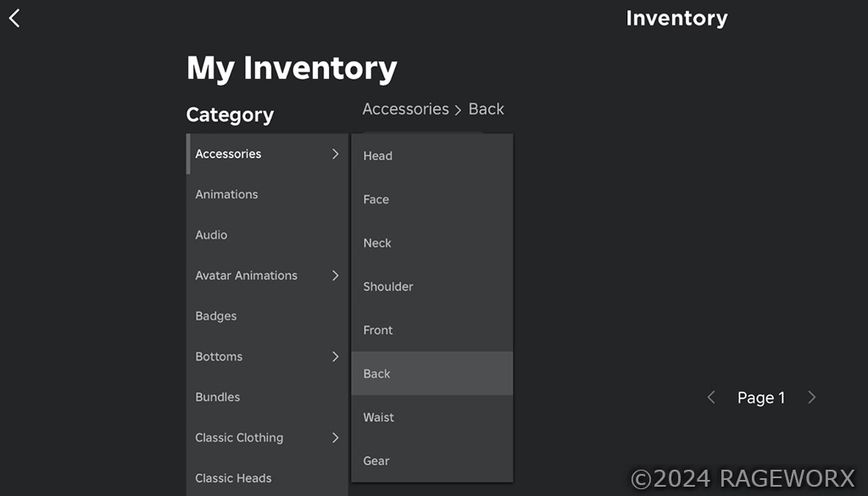Expand the Avatar Animations chevron
The width and height of the screenshot is (868, 496).
[x=335, y=276]
